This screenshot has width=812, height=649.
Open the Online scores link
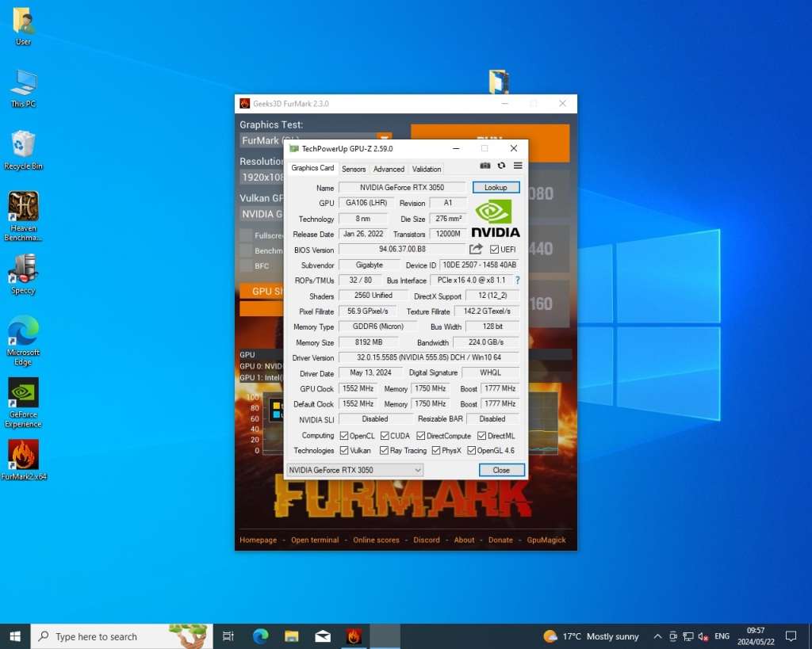point(376,540)
